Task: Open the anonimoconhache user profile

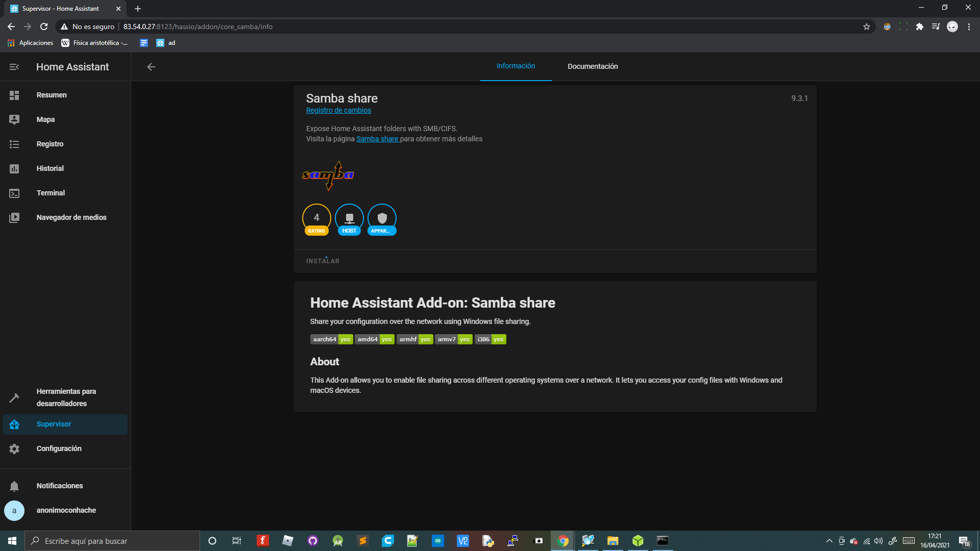Action: (66, 510)
